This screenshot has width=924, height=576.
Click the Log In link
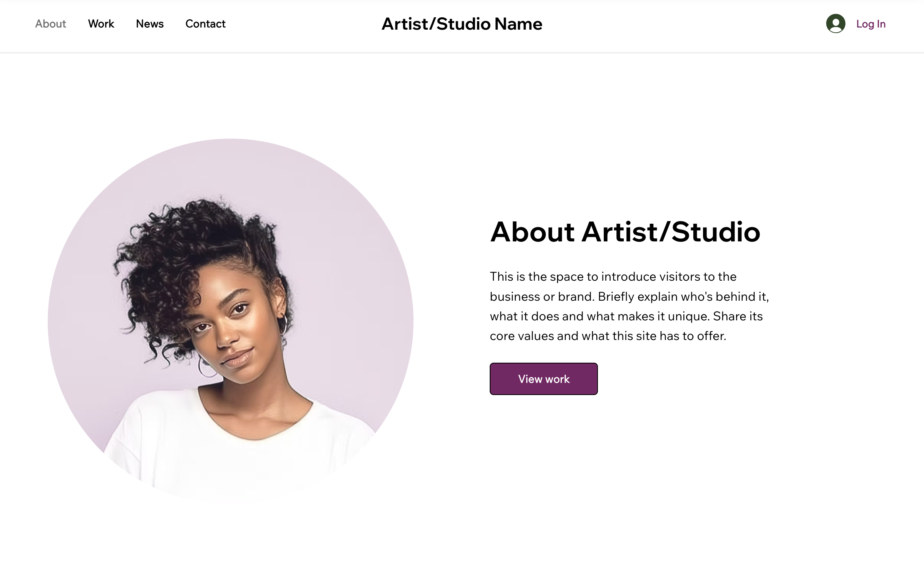[871, 24]
